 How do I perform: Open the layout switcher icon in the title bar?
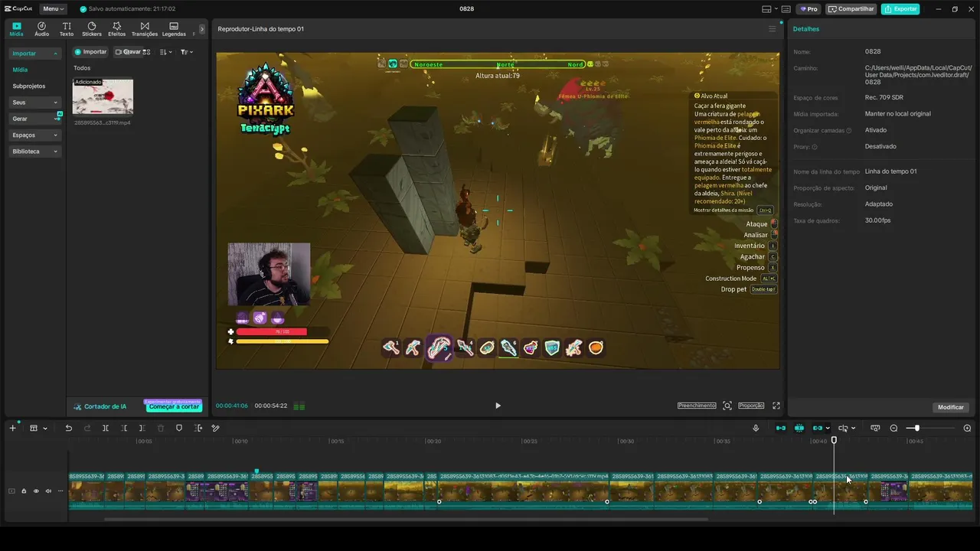pyautogui.click(x=766, y=9)
